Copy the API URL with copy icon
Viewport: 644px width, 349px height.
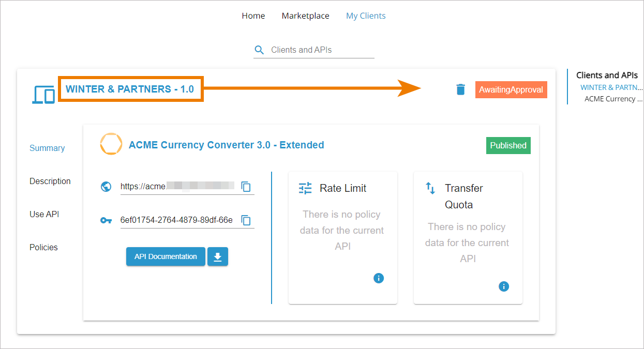[246, 187]
